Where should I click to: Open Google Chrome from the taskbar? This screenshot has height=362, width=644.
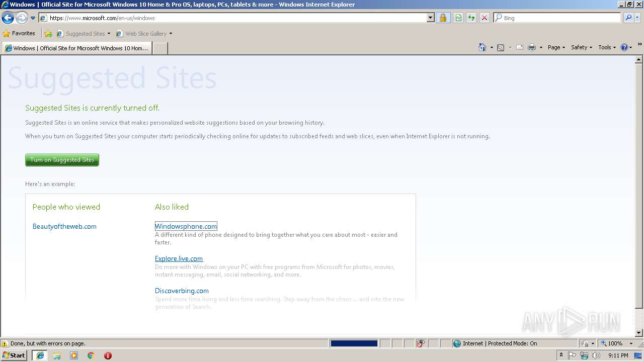[x=91, y=355]
